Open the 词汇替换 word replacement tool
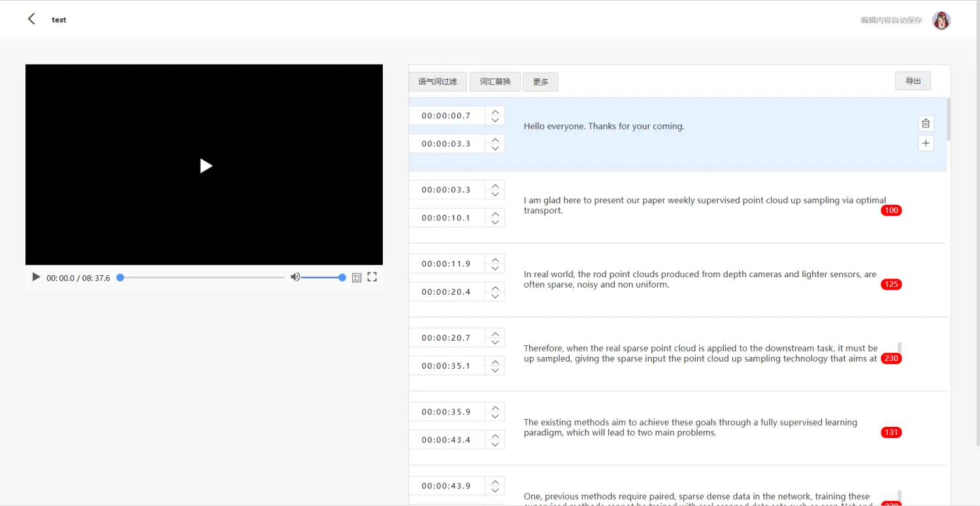The width and height of the screenshot is (980, 506). [495, 82]
